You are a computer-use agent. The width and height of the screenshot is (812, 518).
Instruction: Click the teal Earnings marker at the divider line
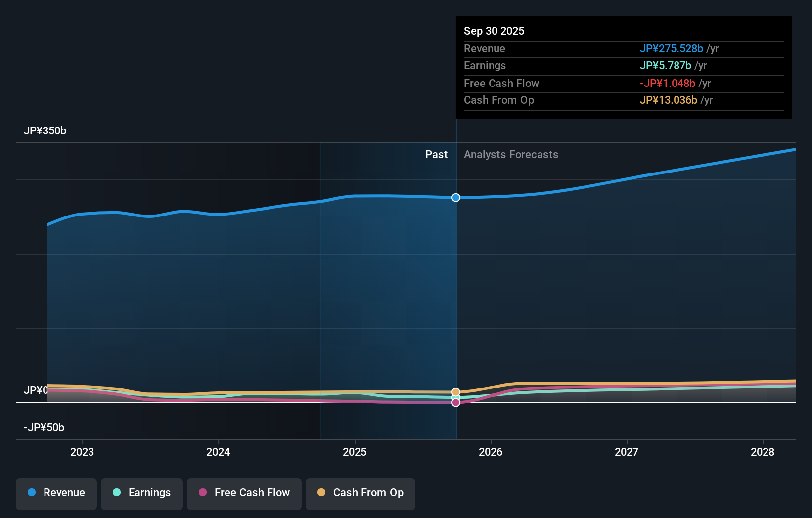[455, 398]
